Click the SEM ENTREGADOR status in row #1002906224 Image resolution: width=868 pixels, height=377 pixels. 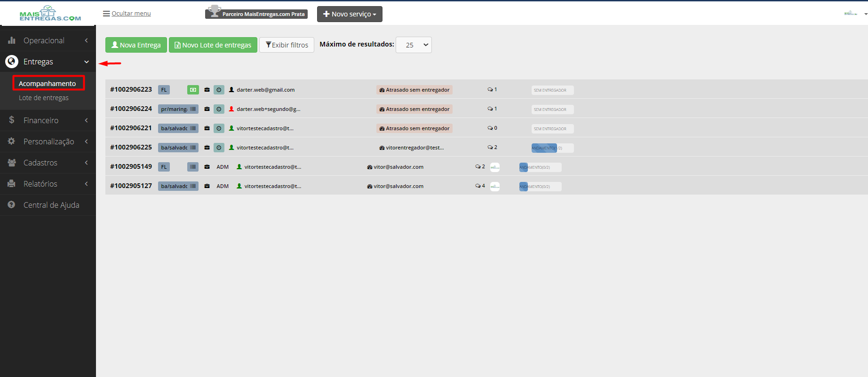(x=553, y=110)
